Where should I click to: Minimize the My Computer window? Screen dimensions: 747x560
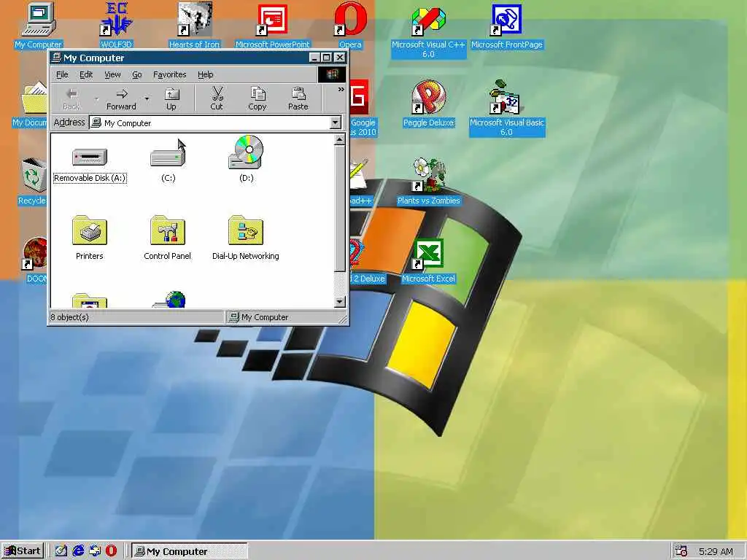click(314, 58)
